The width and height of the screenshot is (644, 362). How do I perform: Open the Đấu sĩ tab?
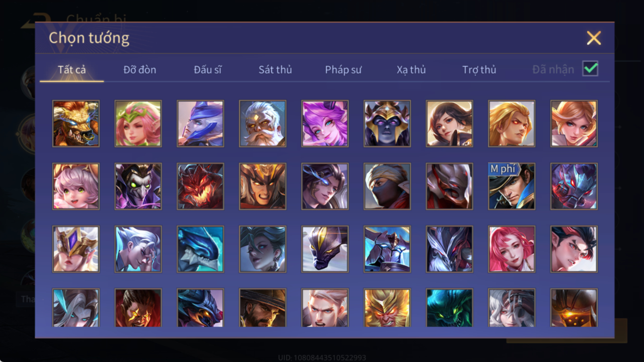[x=208, y=70]
